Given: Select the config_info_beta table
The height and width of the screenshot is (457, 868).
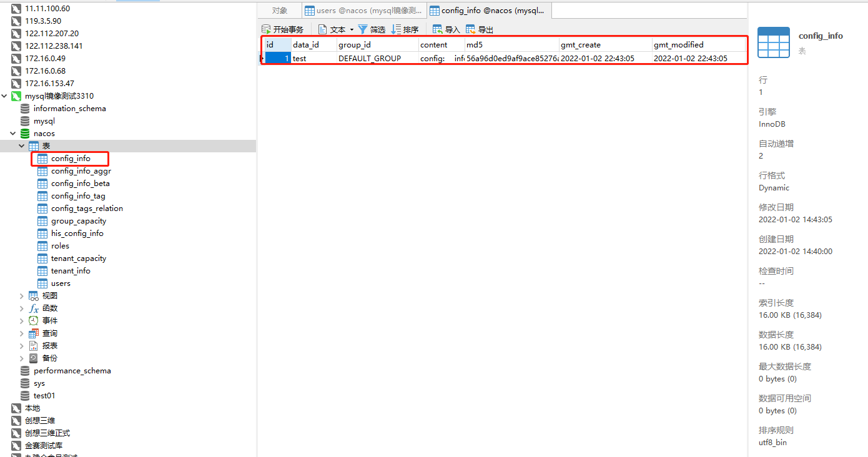Looking at the screenshot, I should coord(81,184).
